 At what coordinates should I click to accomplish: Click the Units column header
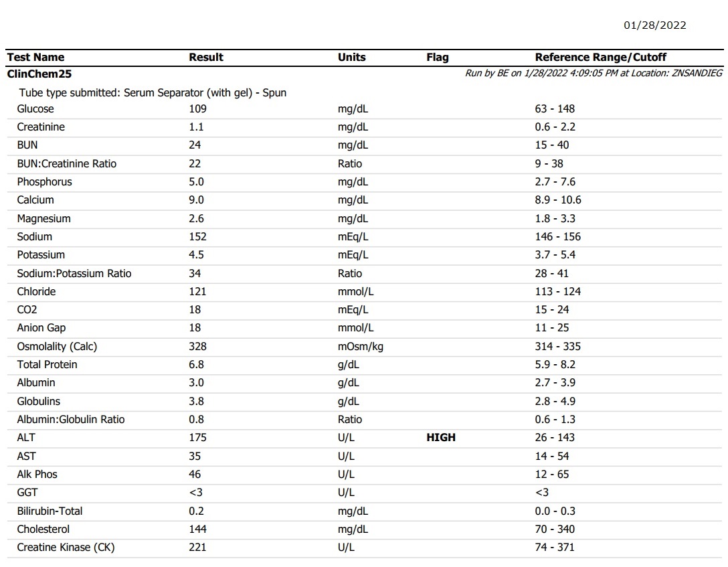(x=351, y=58)
